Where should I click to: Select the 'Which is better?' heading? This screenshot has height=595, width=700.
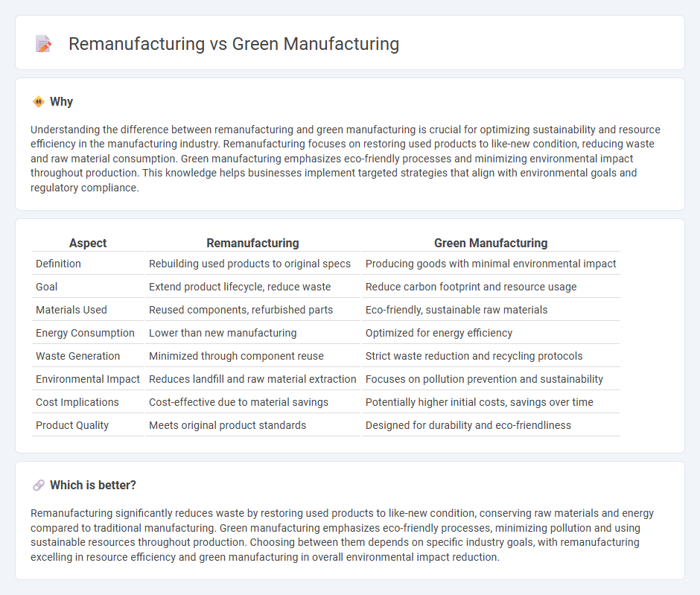[x=93, y=486]
